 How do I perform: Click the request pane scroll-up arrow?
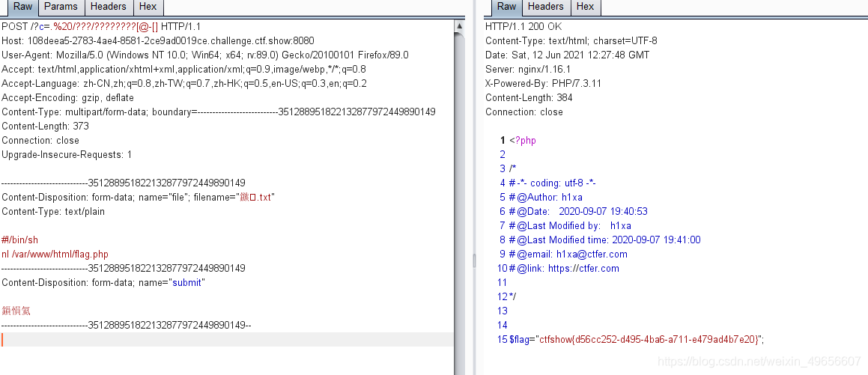pyautogui.click(x=460, y=25)
